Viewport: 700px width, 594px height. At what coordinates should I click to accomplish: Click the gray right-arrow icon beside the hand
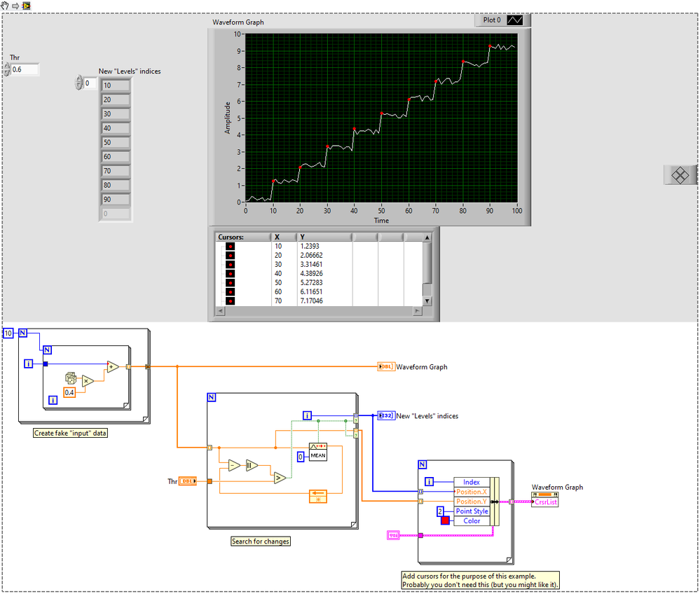coord(15,6)
